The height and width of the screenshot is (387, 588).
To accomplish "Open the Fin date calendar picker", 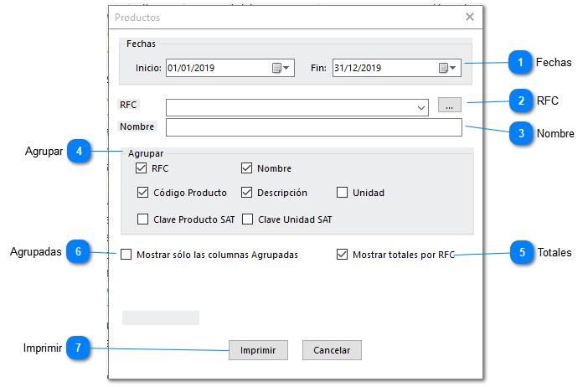I will click(447, 68).
